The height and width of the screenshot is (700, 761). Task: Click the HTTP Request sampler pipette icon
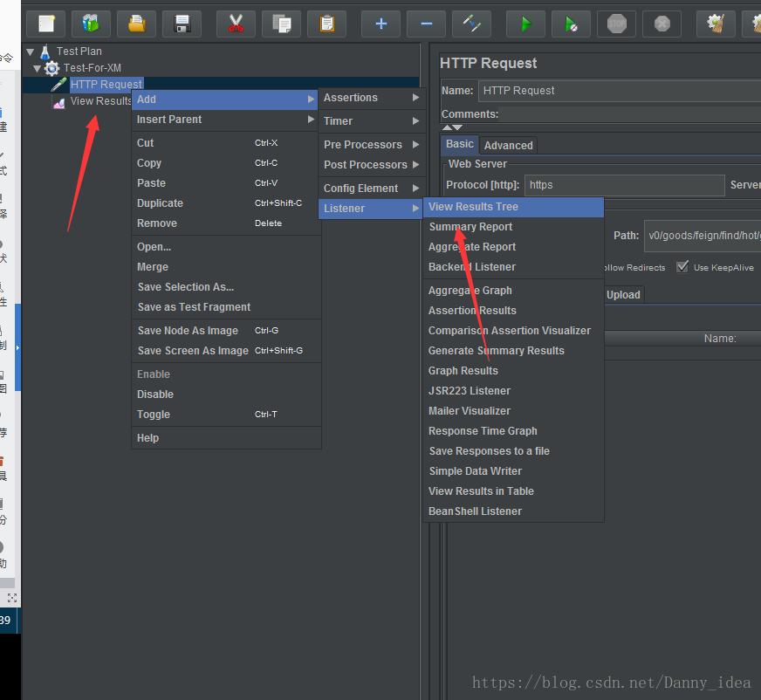(58, 85)
